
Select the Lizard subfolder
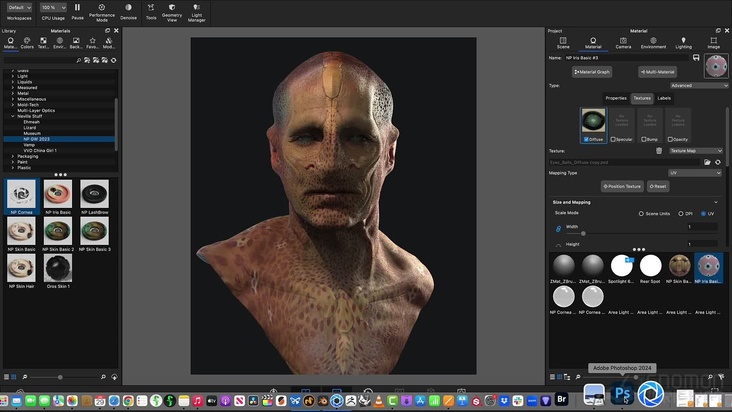point(30,127)
